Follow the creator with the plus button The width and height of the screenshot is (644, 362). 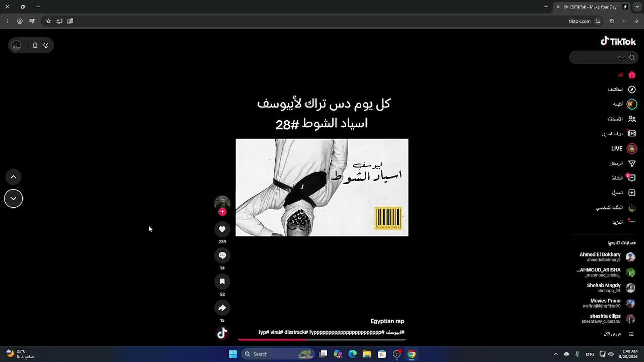click(x=222, y=212)
